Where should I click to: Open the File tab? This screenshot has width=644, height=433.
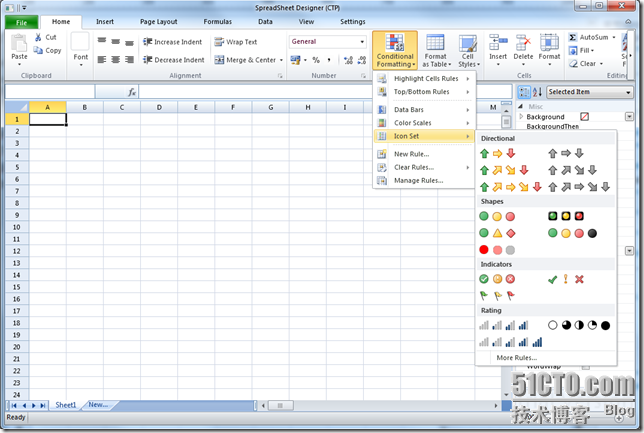pyautogui.click(x=21, y=22)
